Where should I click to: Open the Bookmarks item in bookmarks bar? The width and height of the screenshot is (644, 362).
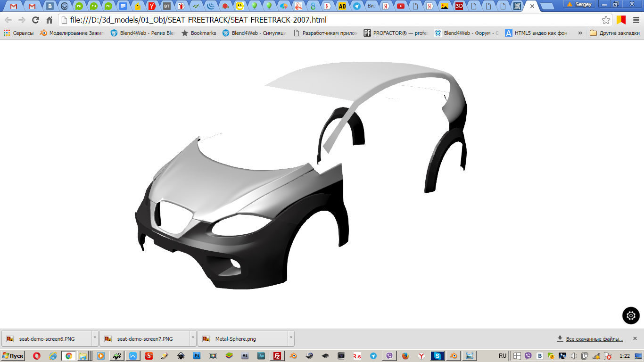[198, 33]
